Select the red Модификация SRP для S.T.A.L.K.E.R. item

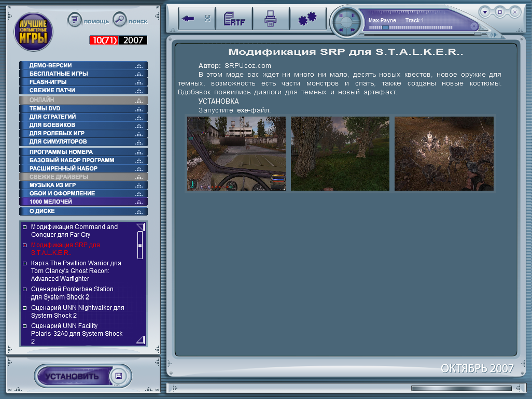(x=65, y=249)
